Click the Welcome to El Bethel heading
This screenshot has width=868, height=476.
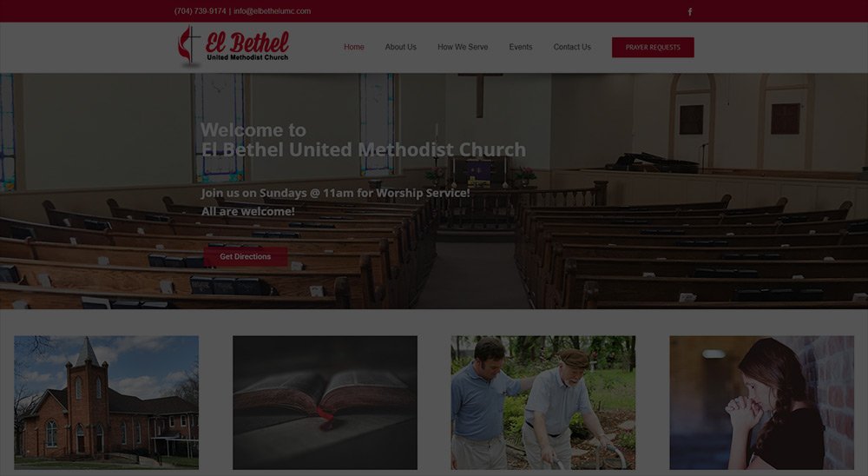[x=363, y=140]
